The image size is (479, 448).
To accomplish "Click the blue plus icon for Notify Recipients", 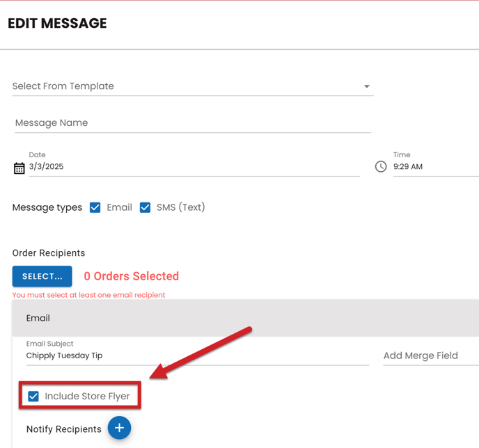I will 119,429.
